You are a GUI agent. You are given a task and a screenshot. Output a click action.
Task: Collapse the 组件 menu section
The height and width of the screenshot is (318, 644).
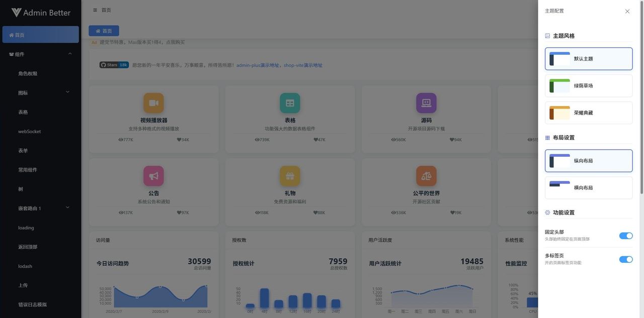pyautogui.click(x=69, y=53)
